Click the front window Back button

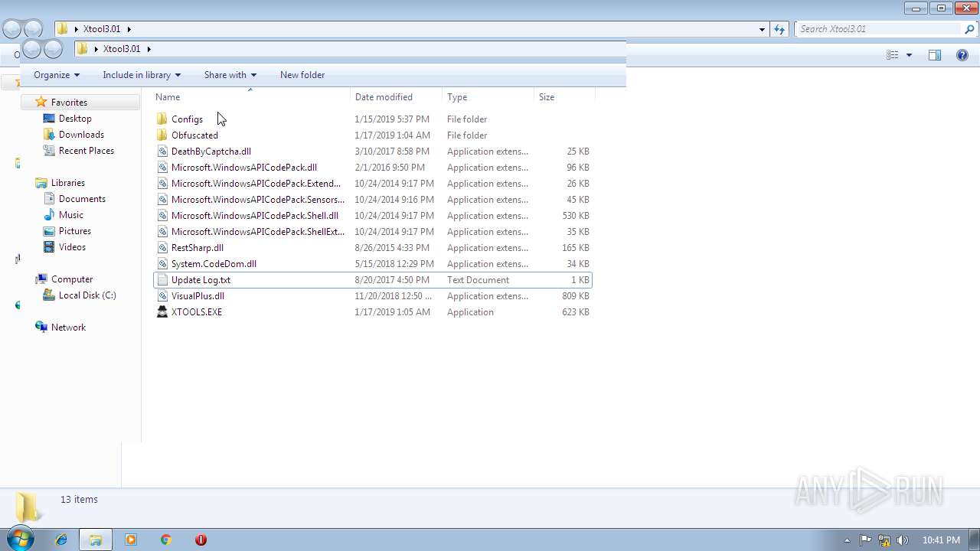tap(31, 49)
